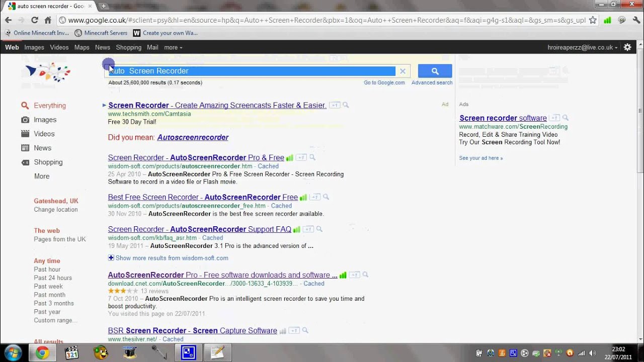Expand the 'more' menu in Google bar

coord(173,47)
